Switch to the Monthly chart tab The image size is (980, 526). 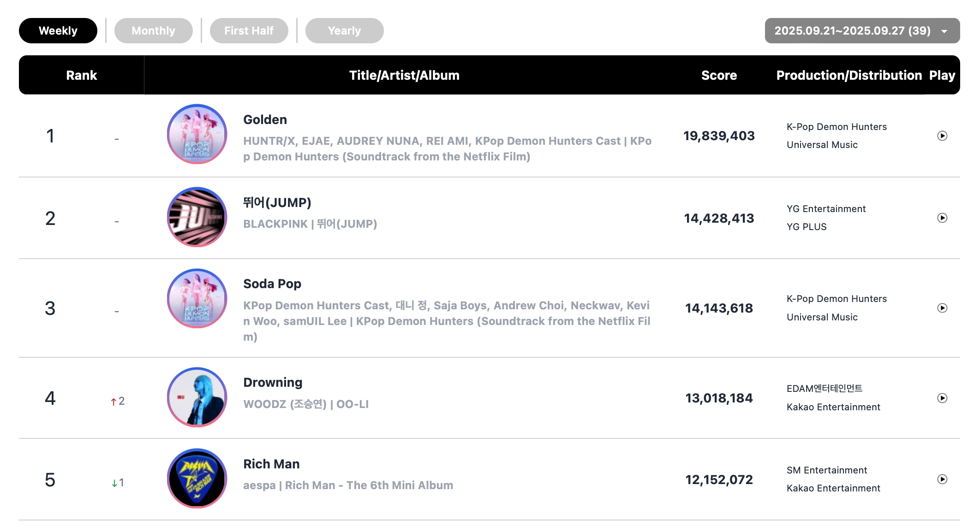tap(153, 31)
